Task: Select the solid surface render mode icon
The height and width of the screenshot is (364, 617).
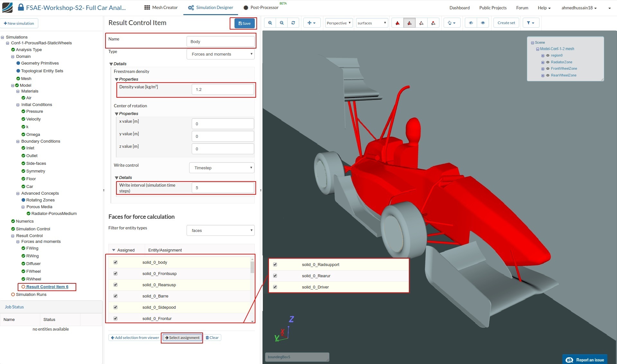Action: (398, 23)
